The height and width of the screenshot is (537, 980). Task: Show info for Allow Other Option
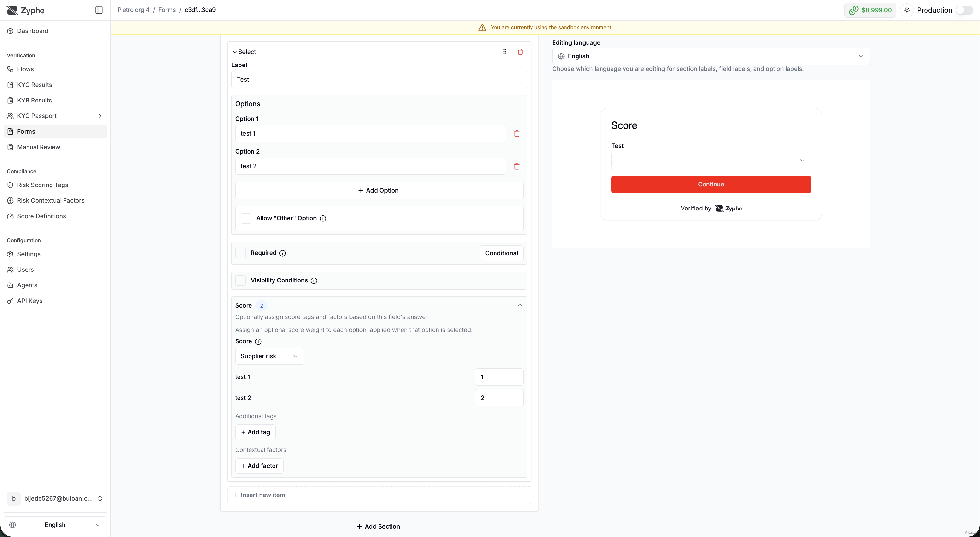(322, 219)
